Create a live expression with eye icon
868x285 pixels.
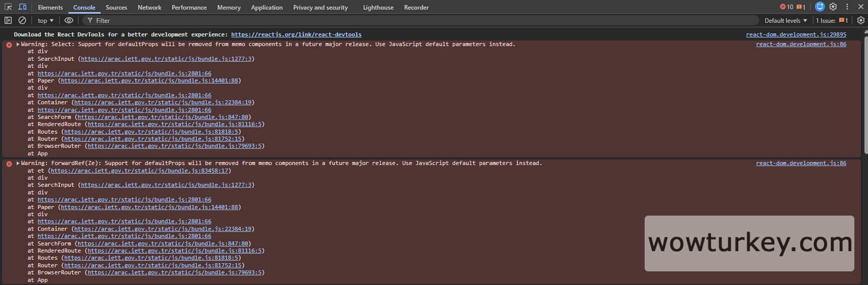[69, 20]
